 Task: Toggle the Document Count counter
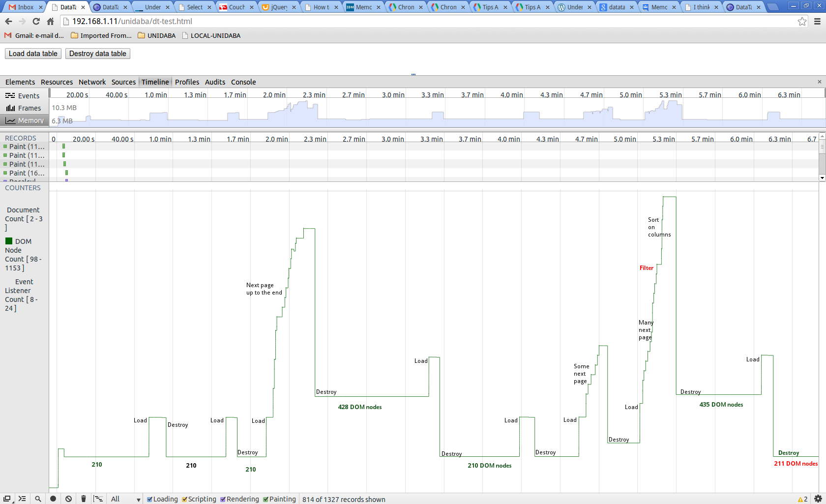pyautogui.click(x=24, y=218)
